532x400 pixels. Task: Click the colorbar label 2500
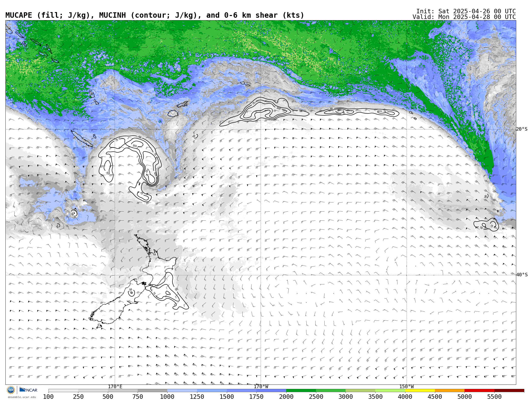[x=316, y=397]
